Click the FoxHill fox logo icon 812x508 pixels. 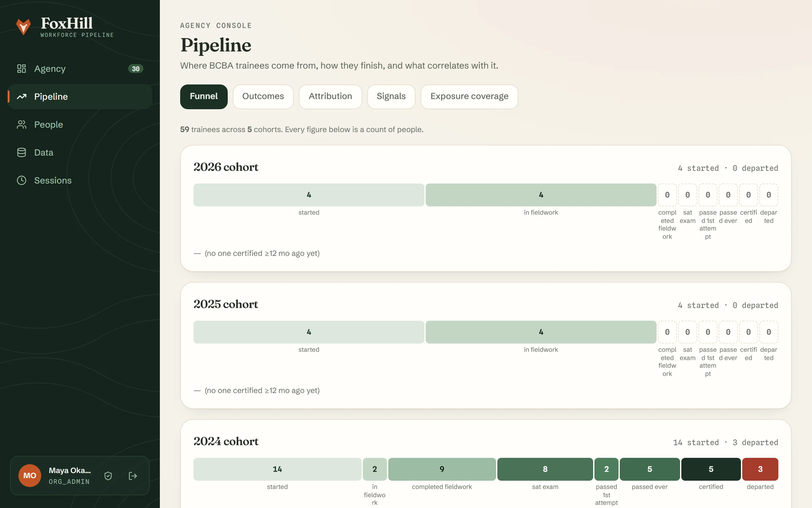[x=23, y=27]
